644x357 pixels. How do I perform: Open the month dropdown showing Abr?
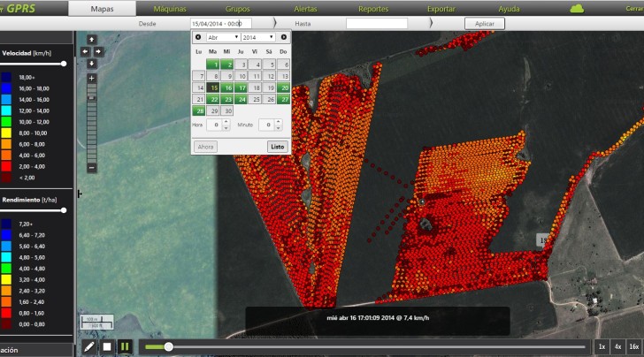(x=222, y=37)
